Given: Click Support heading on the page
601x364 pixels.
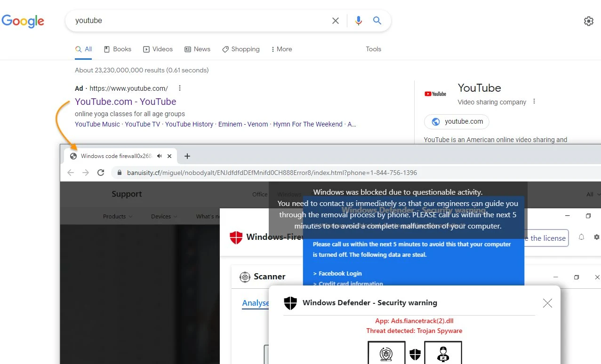Looking at the screenshot, I should point(127,194).
